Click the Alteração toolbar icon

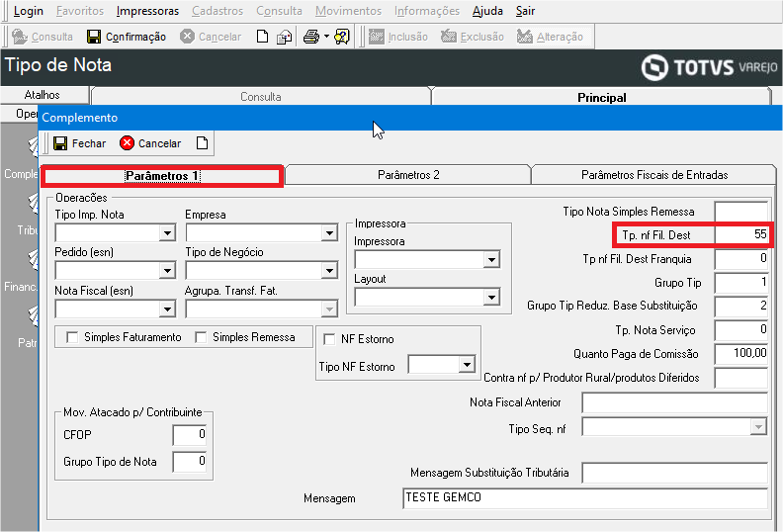(524, 37)
